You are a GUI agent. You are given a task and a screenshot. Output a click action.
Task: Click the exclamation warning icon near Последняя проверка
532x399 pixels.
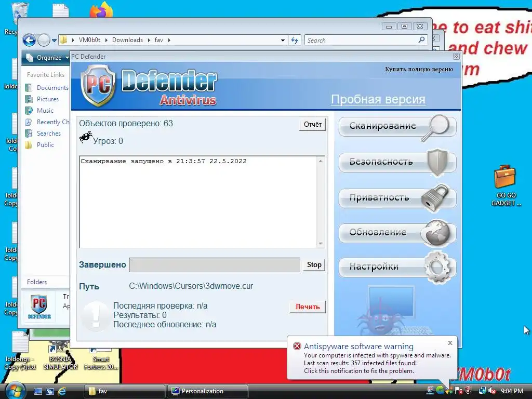96,316
